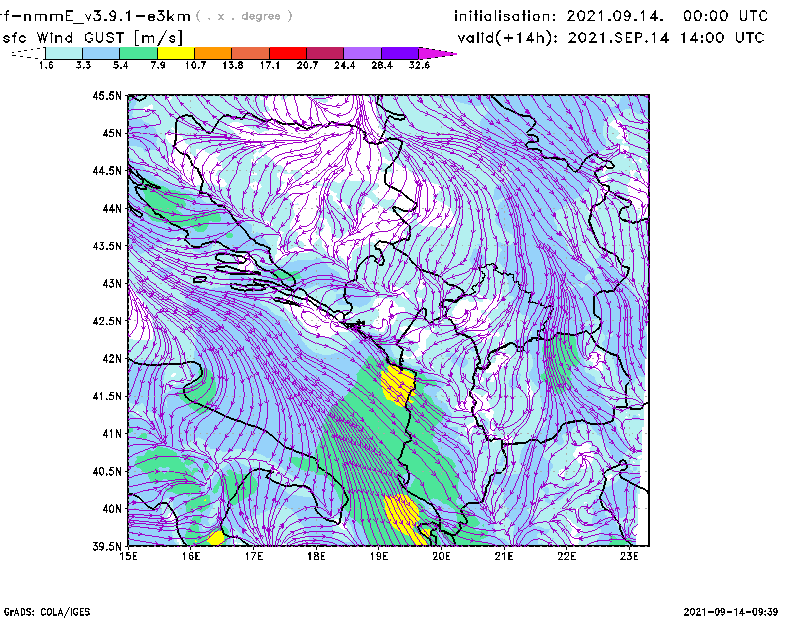Click the yellow gust patch near 41.5N 19E

tap(397, 384)
